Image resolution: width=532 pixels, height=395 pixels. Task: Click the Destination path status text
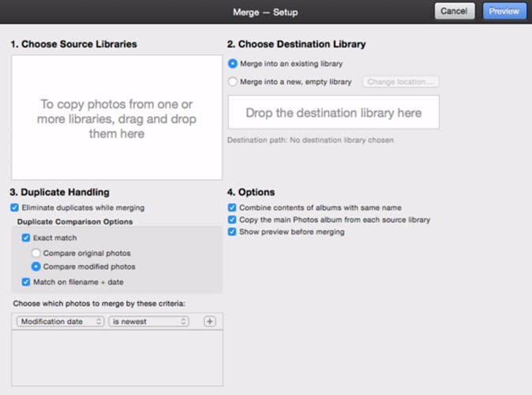[x=310, y=140]
